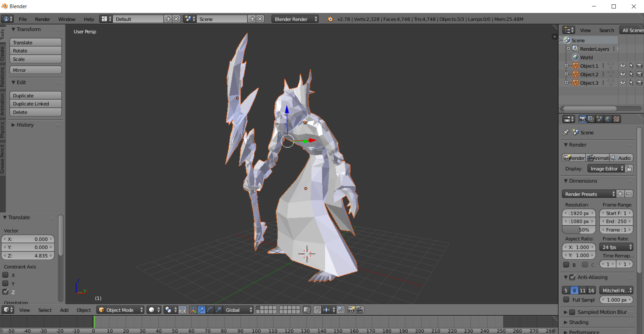Enable the Full Sample checkbox

tap(566, 300)
